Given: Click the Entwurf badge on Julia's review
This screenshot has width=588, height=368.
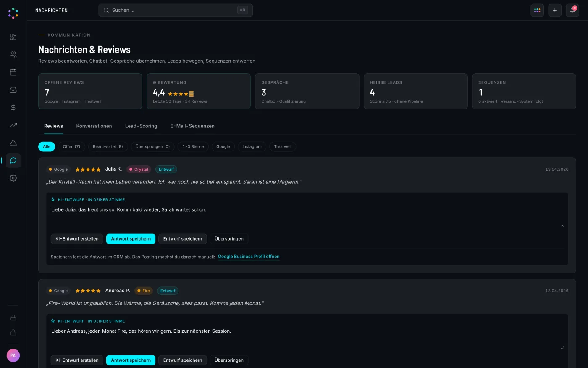Looking at the screenshot, I should coord(166,169).
